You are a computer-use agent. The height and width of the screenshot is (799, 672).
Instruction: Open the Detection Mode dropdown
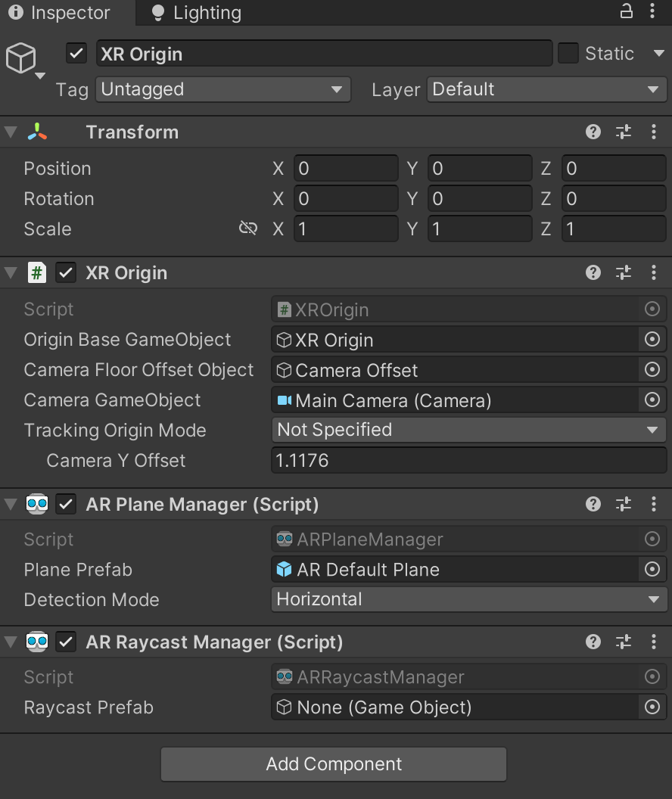[469, 600]
